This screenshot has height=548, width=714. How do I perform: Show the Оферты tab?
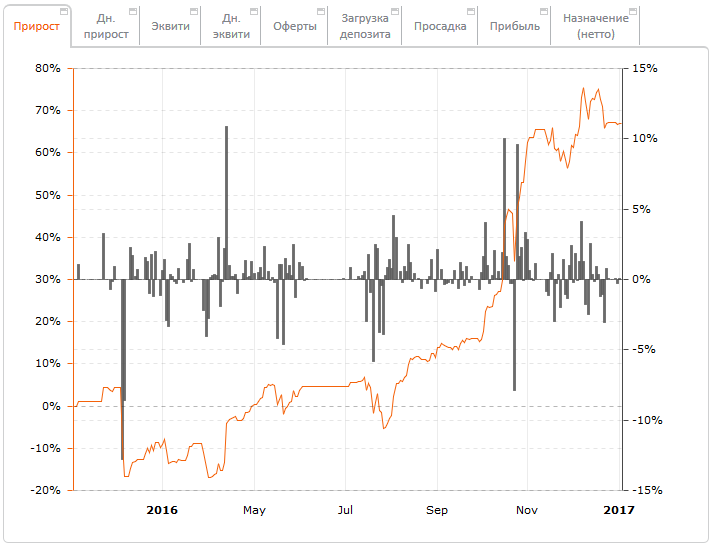(x=294, y=27)
